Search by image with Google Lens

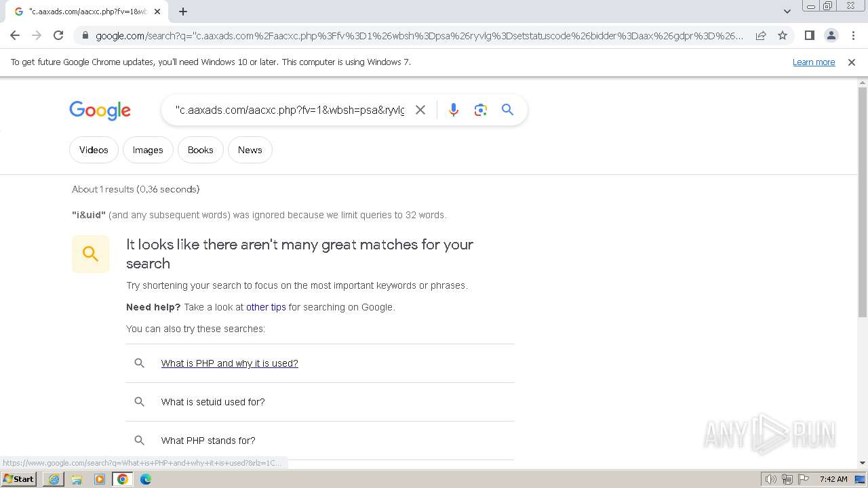point(481,110)
